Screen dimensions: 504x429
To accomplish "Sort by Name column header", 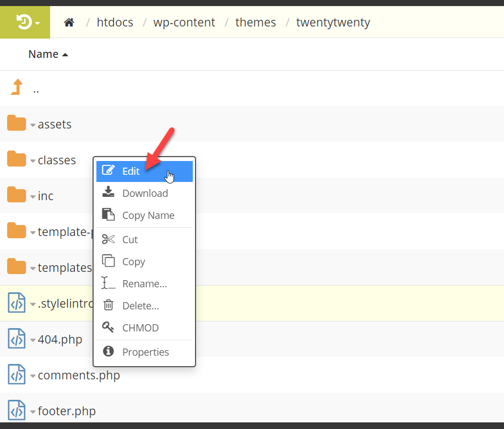I will [x=48, y=54].
